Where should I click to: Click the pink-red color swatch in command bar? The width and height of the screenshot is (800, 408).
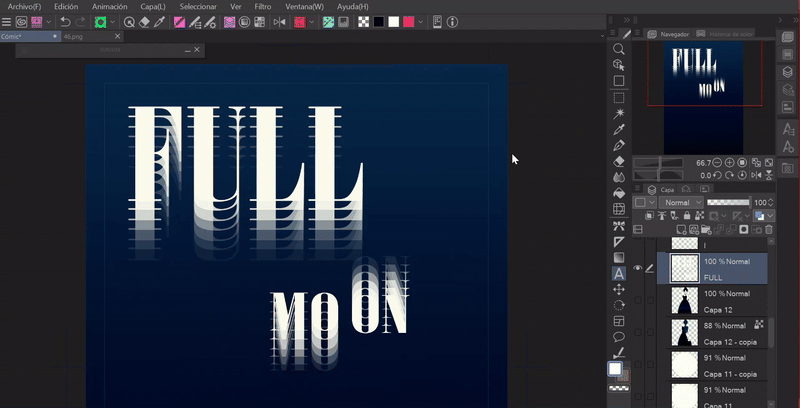pyautogui.click(x=408, y=22)
